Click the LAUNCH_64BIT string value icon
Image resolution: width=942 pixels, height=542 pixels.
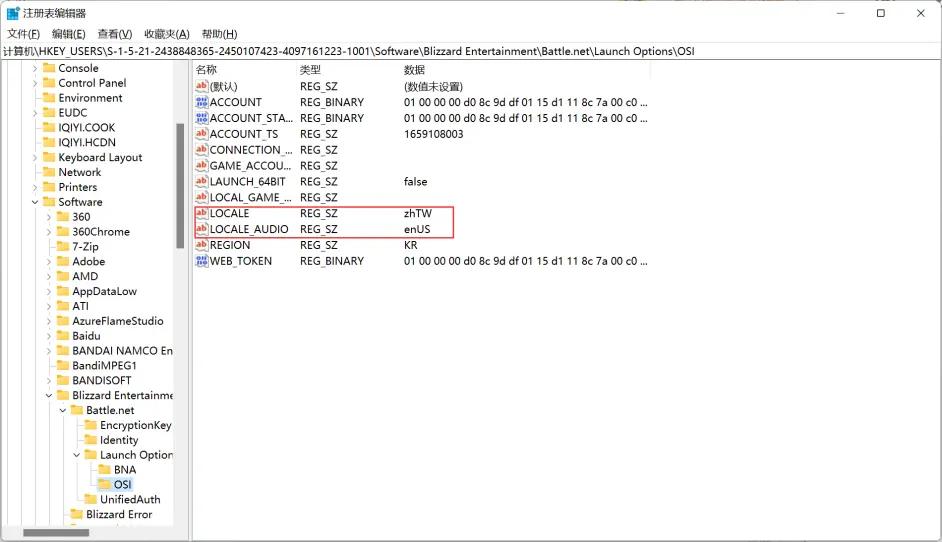pos(201,181)
